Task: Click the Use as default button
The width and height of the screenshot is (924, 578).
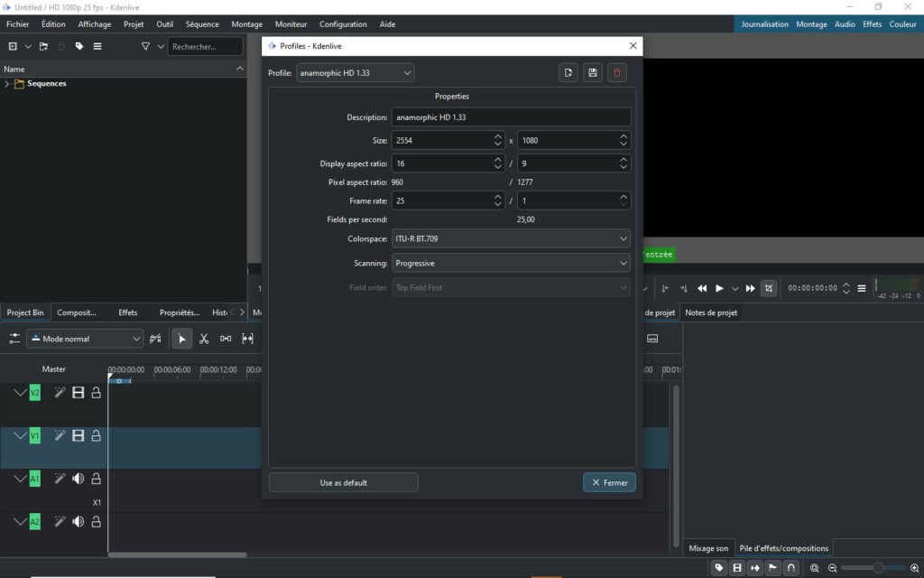Action: (344, 482)
